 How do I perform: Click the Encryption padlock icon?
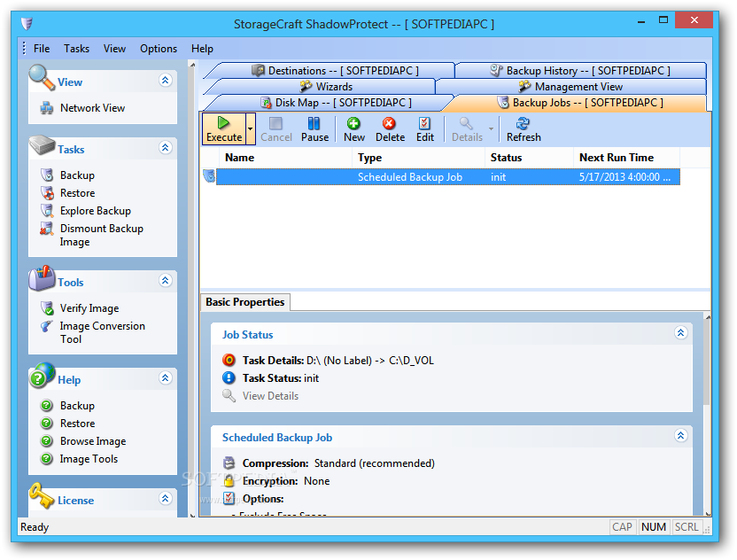pos(229,480)
